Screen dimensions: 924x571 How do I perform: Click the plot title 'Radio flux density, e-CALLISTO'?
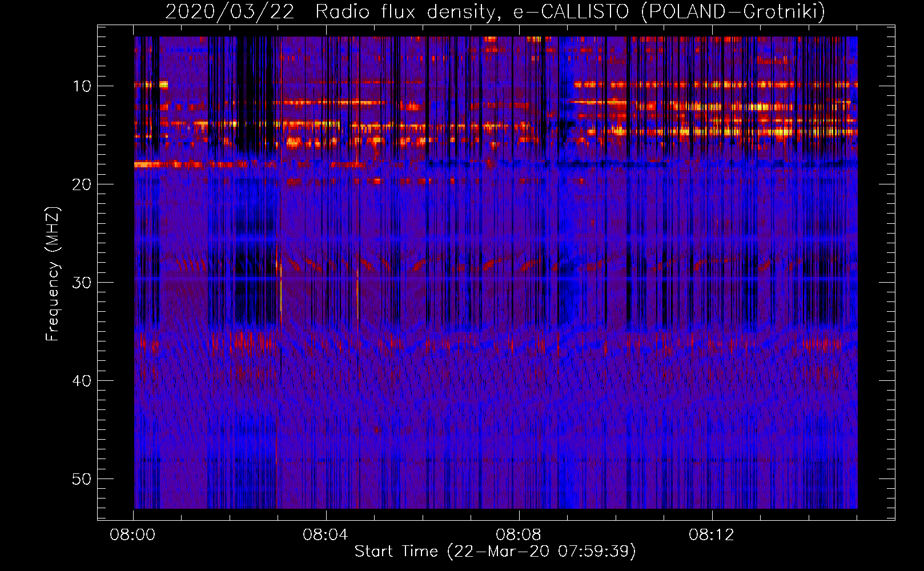coord(472,11)
